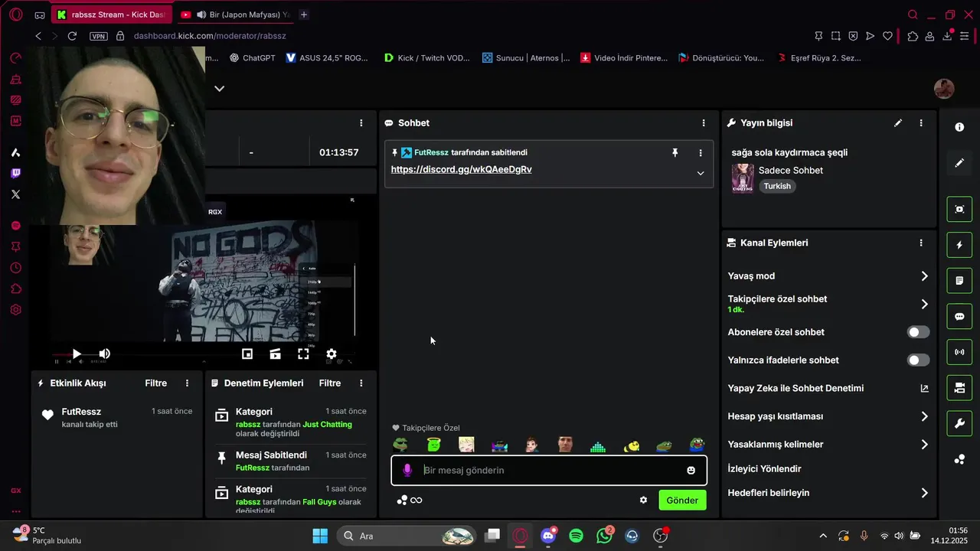Open a new browser tab
This screenshot has width=980, height=551.
point(304,15)
